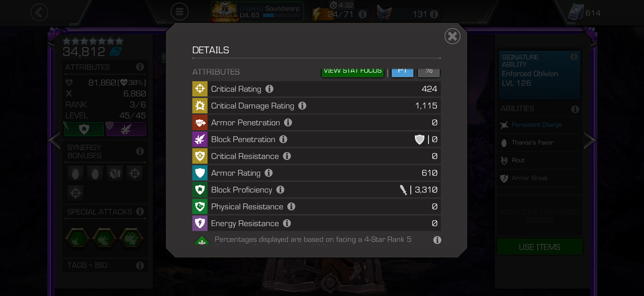Viewport: 644px width, 296px height.
Task: Tap Block Penetration info icon
Action: pyautogui.click(x=283, y=139)
